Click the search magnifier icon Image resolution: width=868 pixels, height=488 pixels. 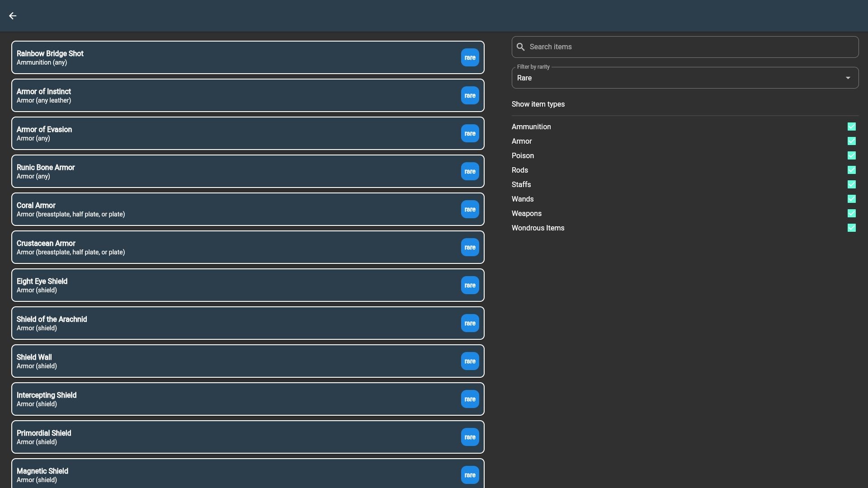click(520, 47)
